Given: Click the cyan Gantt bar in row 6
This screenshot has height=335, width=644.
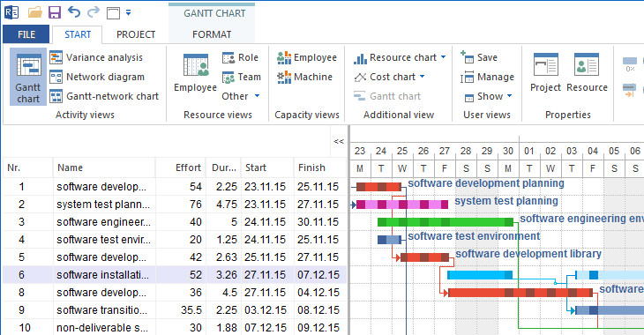Looking at the screenshot, I should [480, 275].
